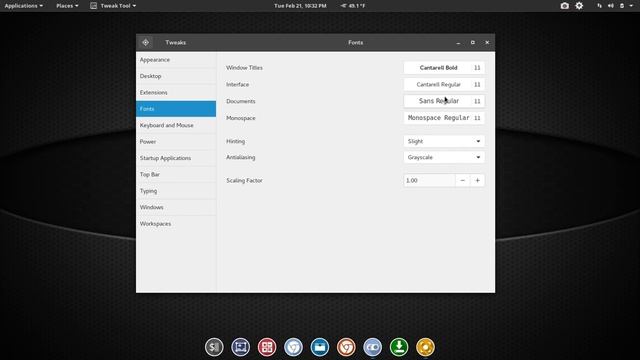Screen dimensions: 640x360
Task: Open the green download dock icon
Action: pos(399,347)
